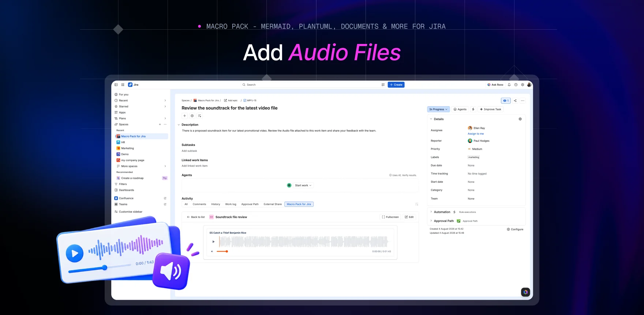644x315 pixels.
Task: Seek within the audio waveform
Action: [x=304, y=242]
